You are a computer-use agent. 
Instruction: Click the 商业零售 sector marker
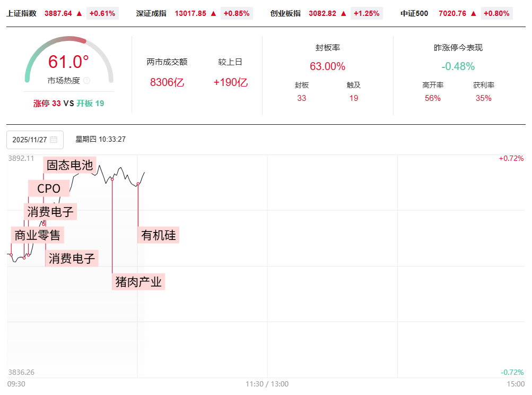37,235
